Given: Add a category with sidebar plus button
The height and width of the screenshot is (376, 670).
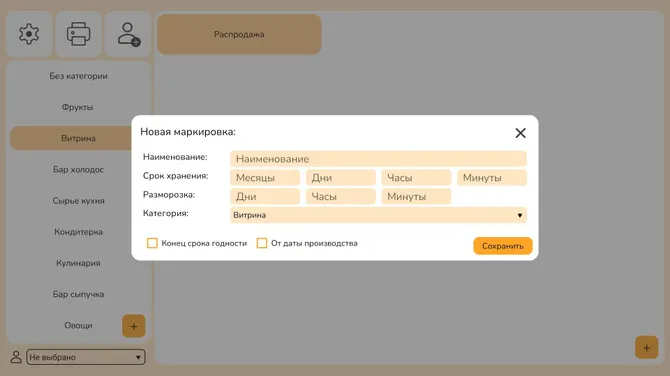Looking at the screenshot, I should 134,326.
